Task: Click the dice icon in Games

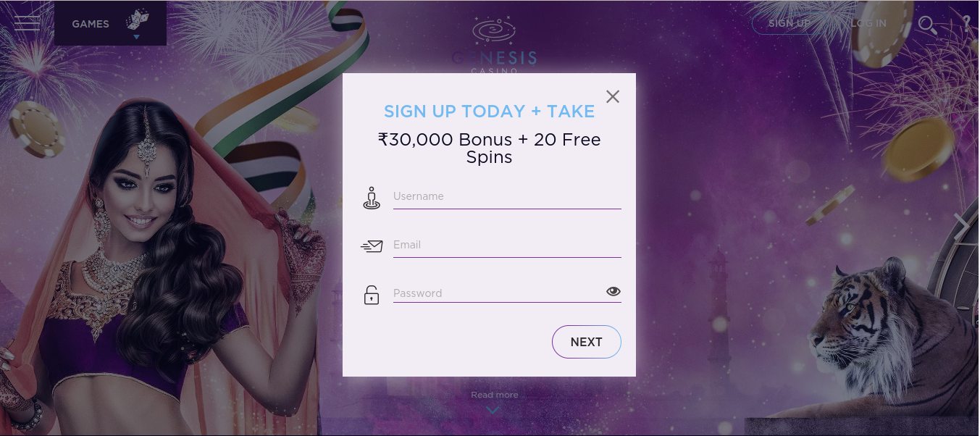Action: (137, 20)
